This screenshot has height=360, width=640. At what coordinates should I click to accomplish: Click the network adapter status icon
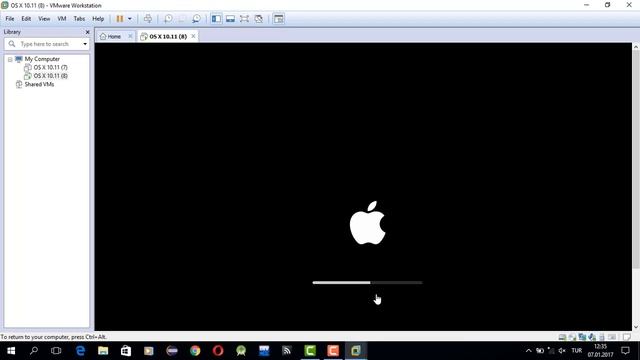point(582,337)
